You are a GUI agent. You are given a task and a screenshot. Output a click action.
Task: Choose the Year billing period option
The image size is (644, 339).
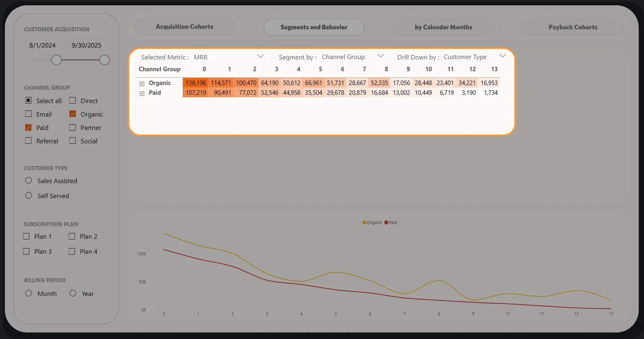point(73,293)
